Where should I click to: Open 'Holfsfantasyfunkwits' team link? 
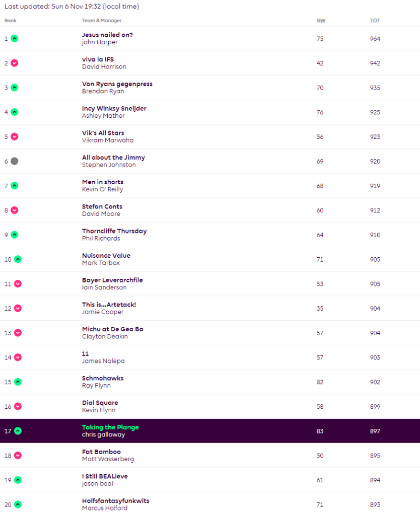point(115,501)
